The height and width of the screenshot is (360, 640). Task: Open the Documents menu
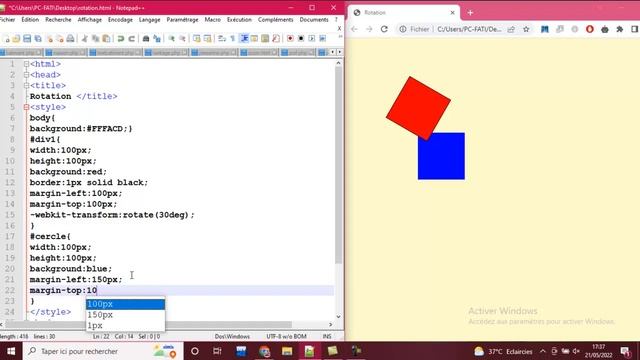pyautogui.click(x=314, y=20)
